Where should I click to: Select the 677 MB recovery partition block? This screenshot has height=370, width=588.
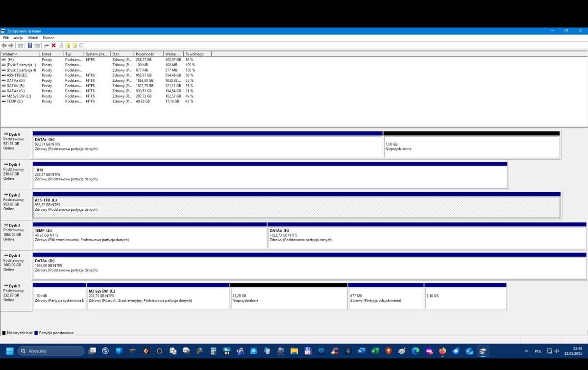(386, 296)
